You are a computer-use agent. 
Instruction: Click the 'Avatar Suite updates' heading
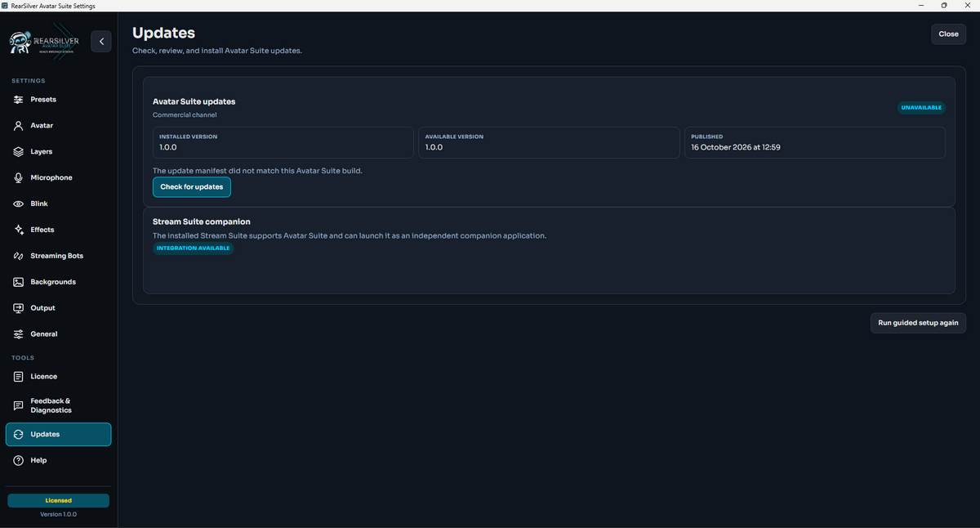194,101
